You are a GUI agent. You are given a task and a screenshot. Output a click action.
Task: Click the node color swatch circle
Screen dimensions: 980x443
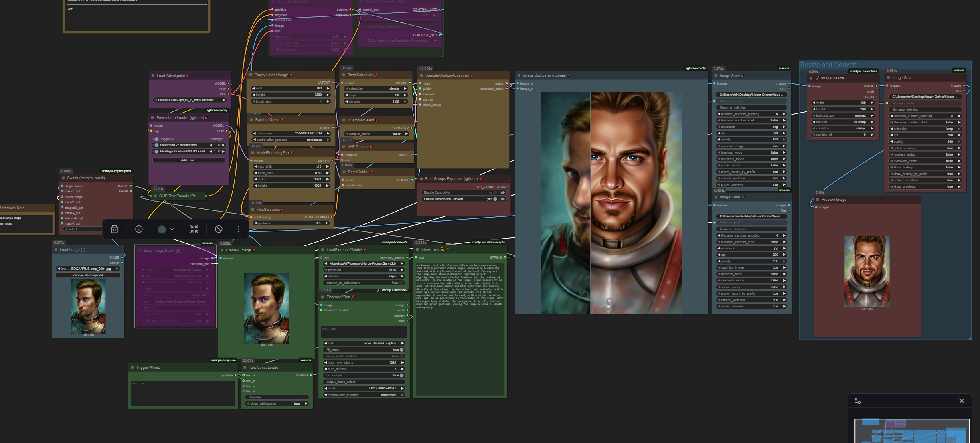click(162, 229)
